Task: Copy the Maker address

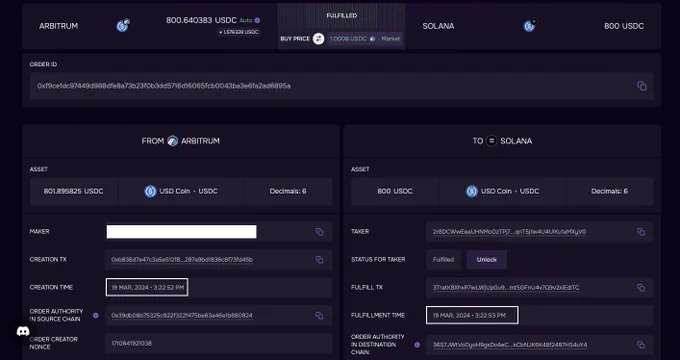Action: point(319,232)
